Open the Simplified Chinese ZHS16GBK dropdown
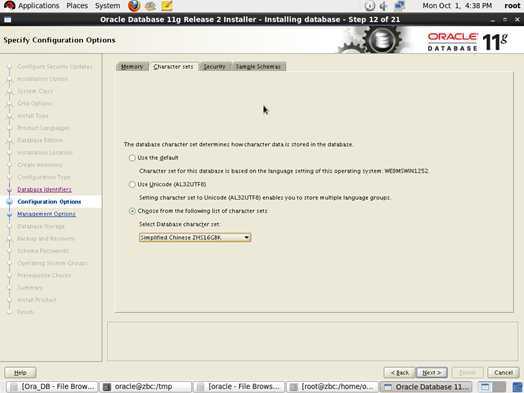This screenshot has height=393, width=524. (195, 238)
